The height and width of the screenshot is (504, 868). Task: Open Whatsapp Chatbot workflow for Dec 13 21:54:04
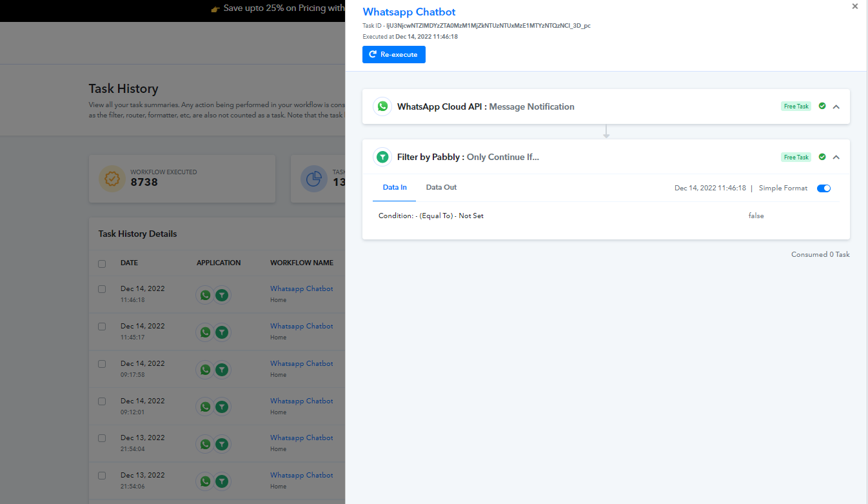(302, 438)
